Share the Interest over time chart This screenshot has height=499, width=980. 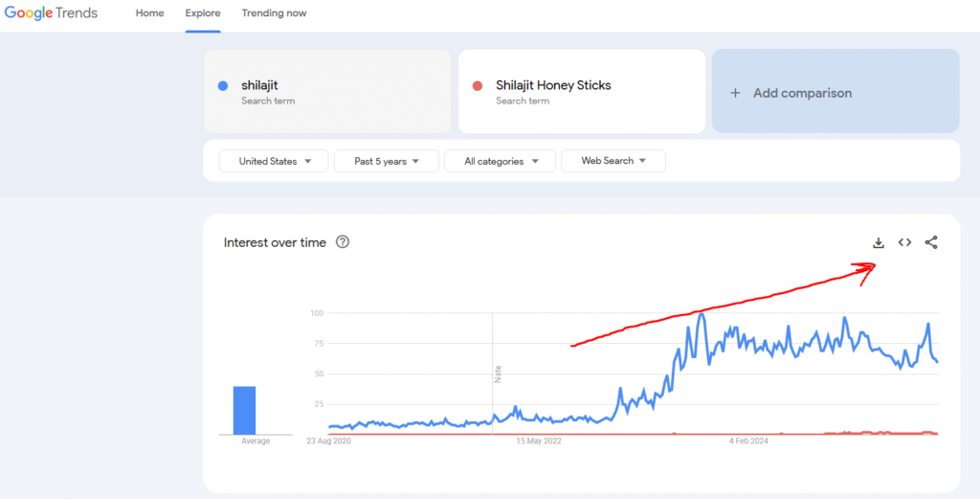[931, 242]
